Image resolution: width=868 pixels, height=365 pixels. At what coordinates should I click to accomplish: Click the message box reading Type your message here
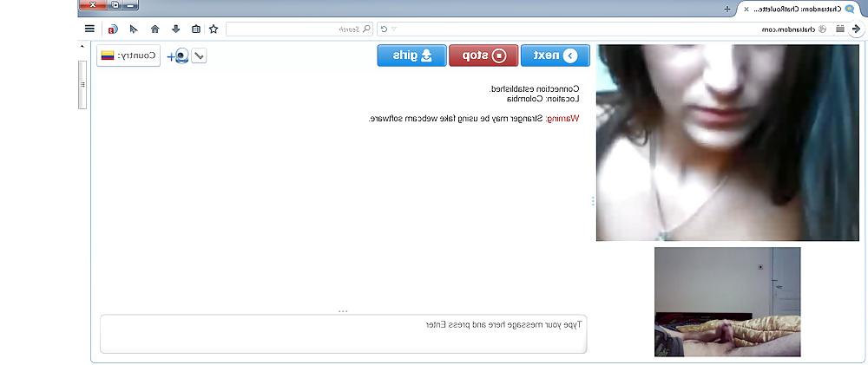[343, 334]
